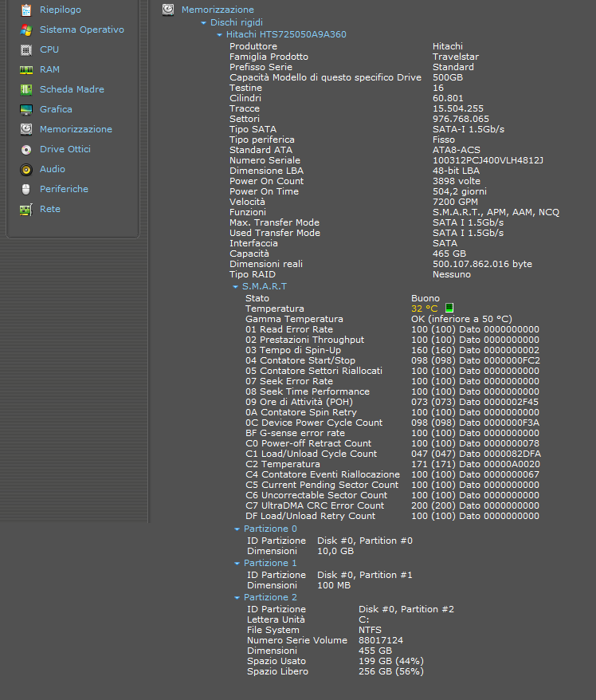Click the C5 Current Pending Sector Count row
Viewport: 596px width, 700px height.
coord(392,485)
